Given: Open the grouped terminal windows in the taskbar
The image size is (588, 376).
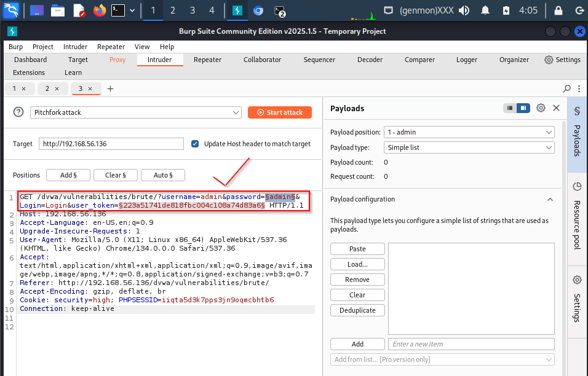Looking at the screenshot, I should [280, 11].
